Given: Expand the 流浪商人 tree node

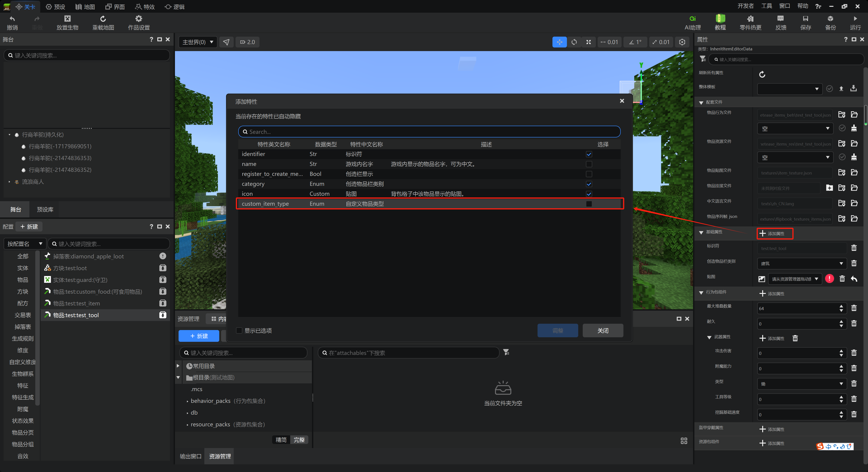Looking at the screenshot, I should tap(9, 182).
